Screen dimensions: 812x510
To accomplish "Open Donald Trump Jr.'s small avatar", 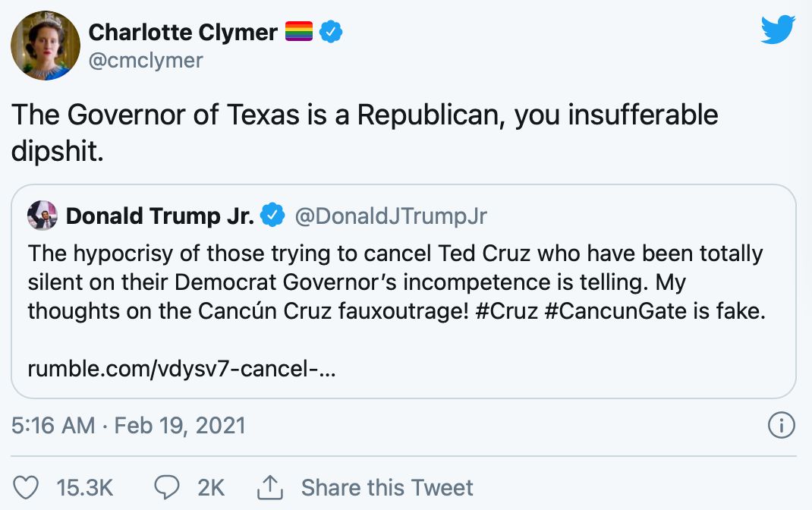I will (42, 216).
